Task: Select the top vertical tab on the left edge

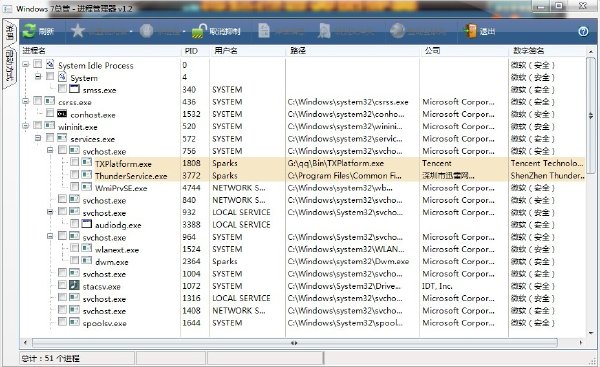Action: click(x=10, y=32)
